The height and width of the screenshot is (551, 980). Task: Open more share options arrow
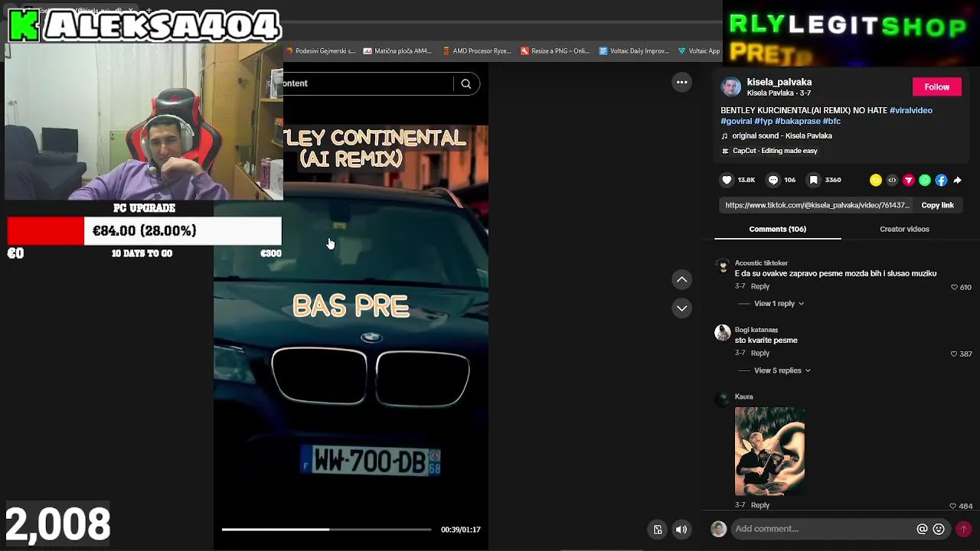(x=958, y=181)
